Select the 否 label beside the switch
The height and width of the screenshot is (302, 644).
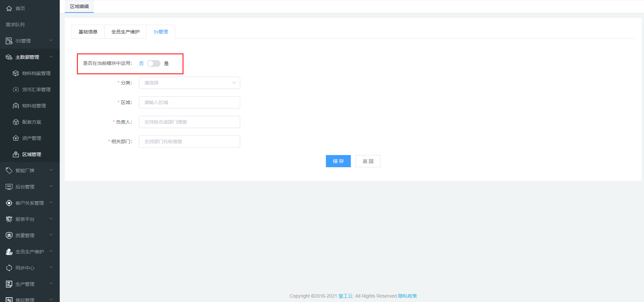pyautogui.click(x=141, y=64)
